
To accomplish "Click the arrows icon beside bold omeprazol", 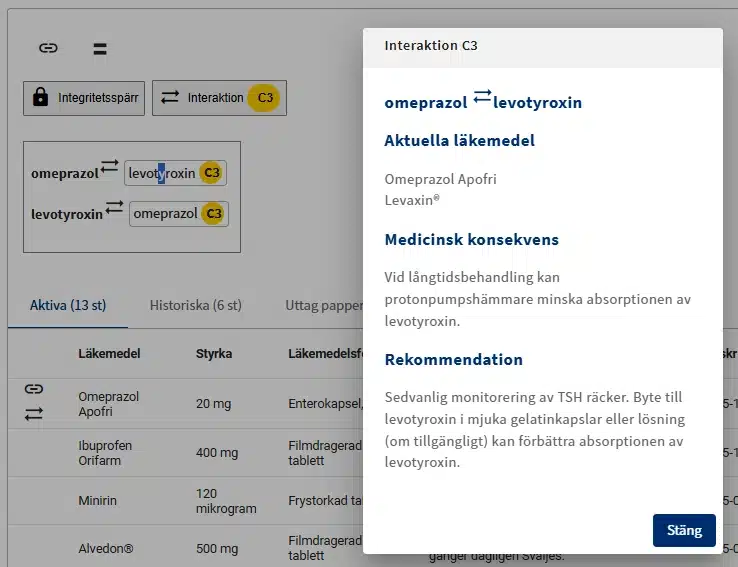I will pos(110,166).
